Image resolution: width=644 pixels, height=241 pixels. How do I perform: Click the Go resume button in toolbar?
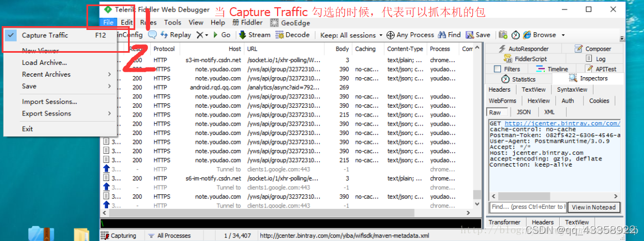pos(222,35)
